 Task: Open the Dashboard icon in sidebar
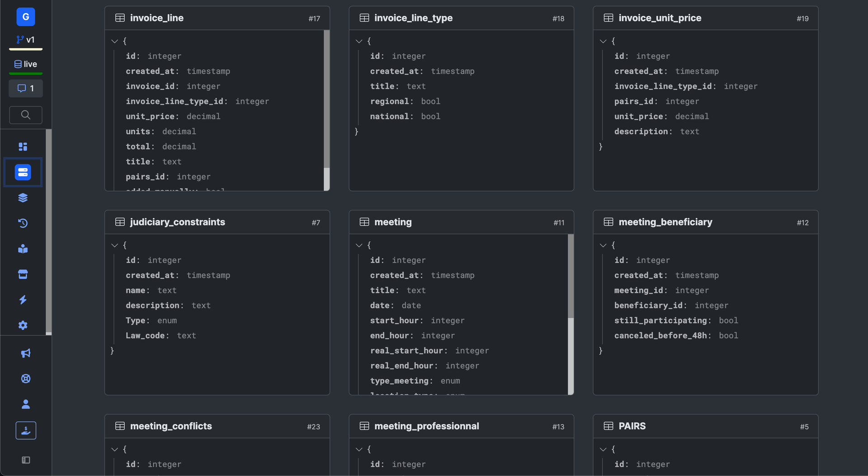tap(23, 146)
